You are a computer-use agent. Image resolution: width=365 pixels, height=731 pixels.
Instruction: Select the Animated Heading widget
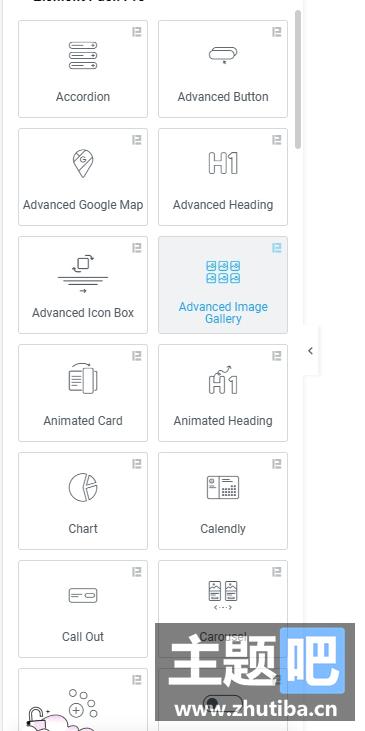[x=223, y=393]
